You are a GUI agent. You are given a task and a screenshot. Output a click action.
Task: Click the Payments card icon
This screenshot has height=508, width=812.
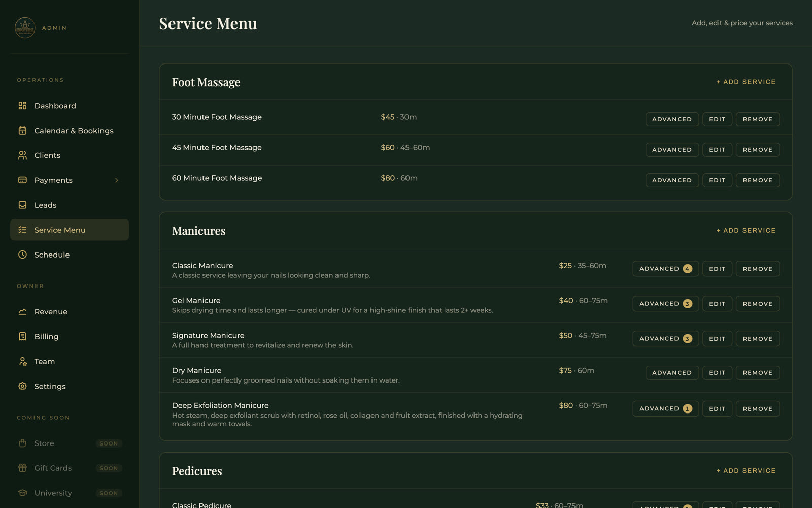click(22, 180)
